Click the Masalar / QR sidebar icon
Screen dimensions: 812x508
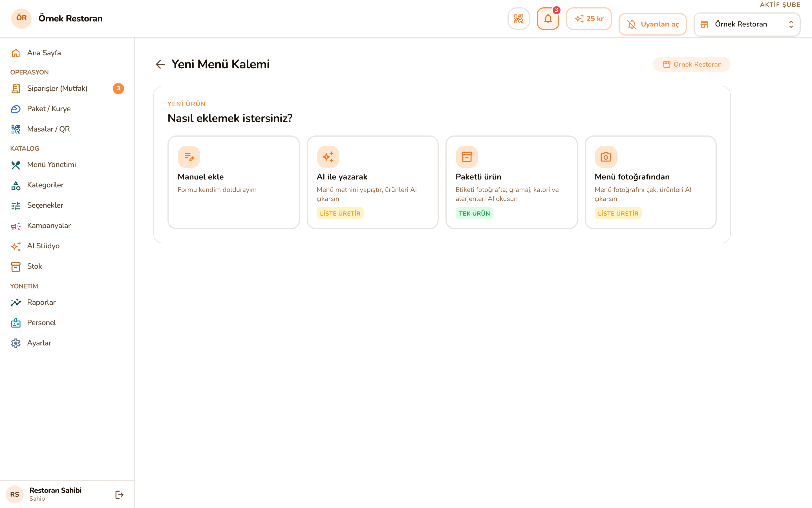tap(16, 129)
